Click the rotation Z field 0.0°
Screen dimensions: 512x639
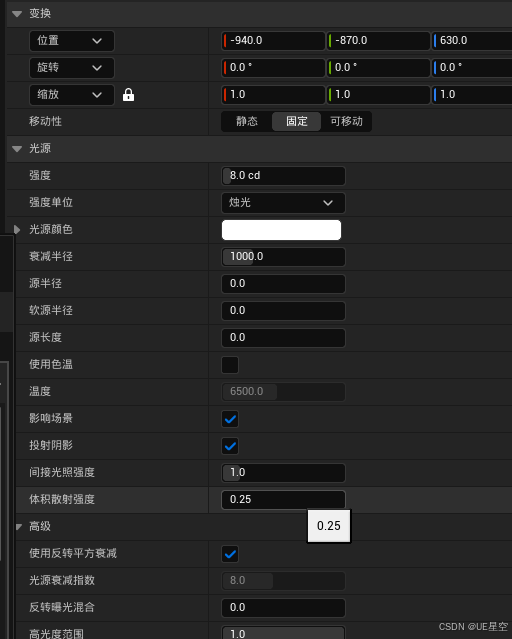[472, 68]
